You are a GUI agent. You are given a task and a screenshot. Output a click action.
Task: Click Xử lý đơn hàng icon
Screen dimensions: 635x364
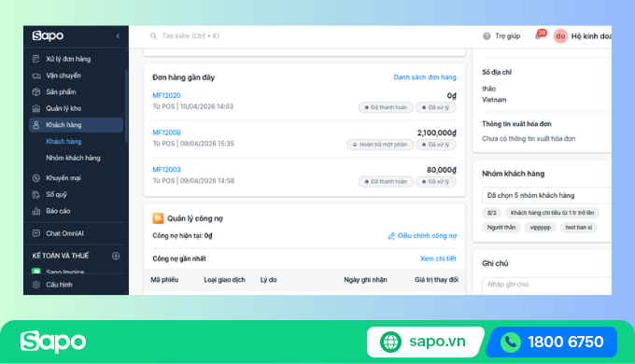pos(36,59)
